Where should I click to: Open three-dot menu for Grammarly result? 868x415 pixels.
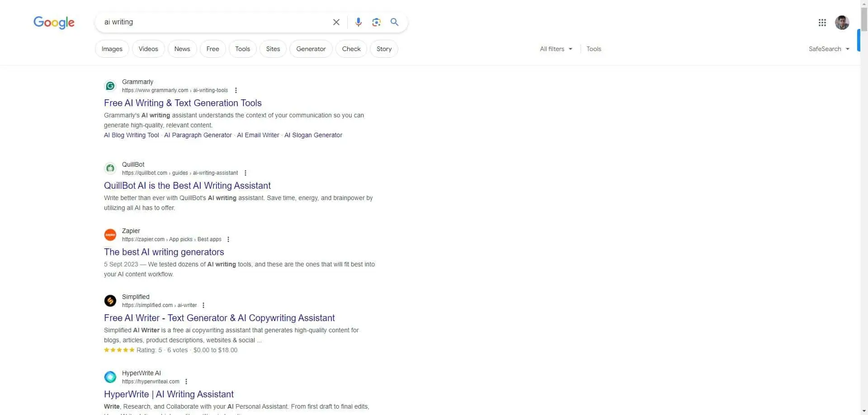point(236,90)
